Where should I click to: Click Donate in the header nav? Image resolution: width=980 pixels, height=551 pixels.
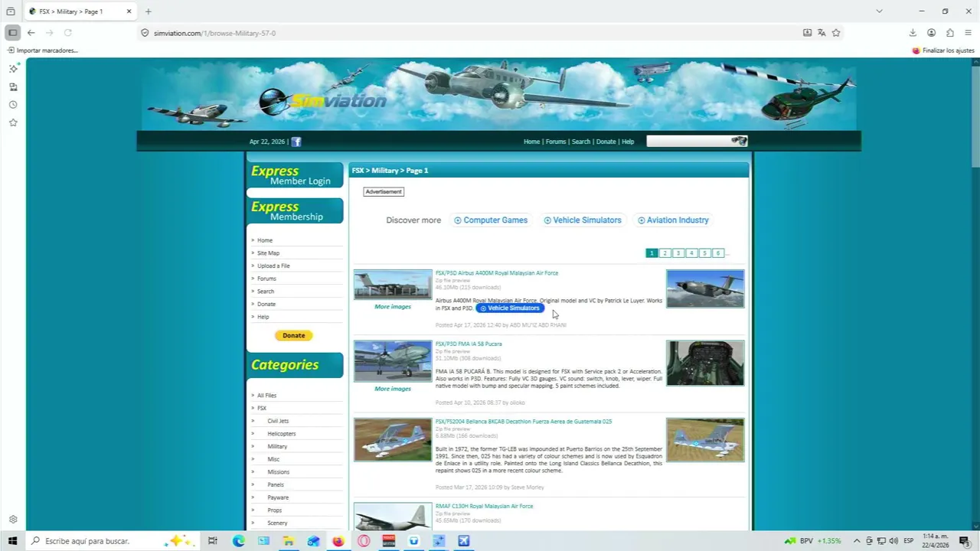(606, 142)
